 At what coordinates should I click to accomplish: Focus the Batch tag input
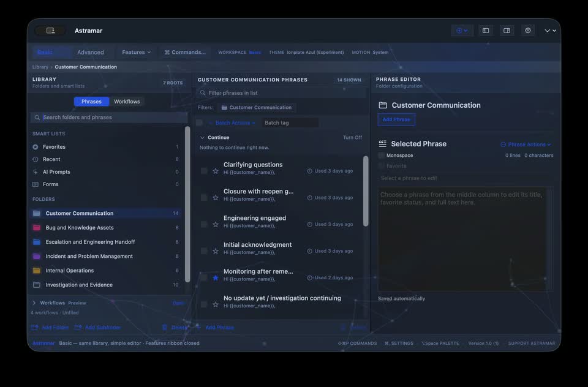(290, 122)
